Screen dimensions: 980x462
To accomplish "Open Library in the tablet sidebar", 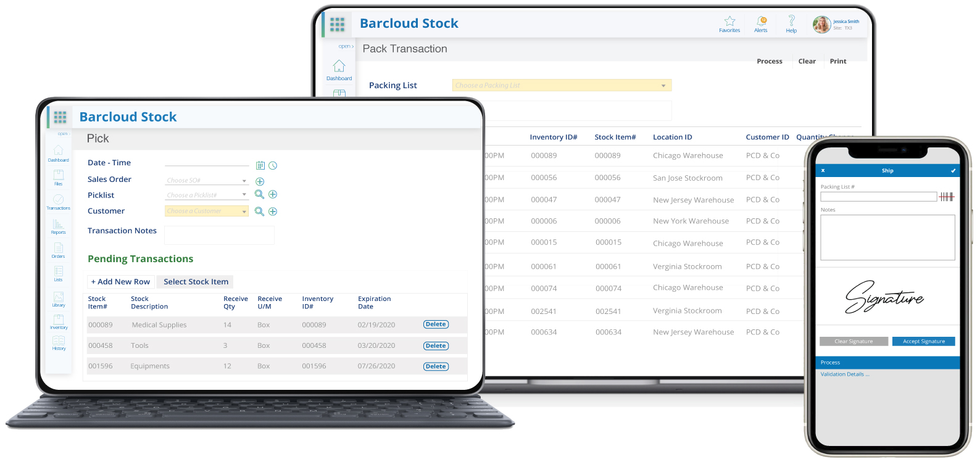I will [58, 299].
